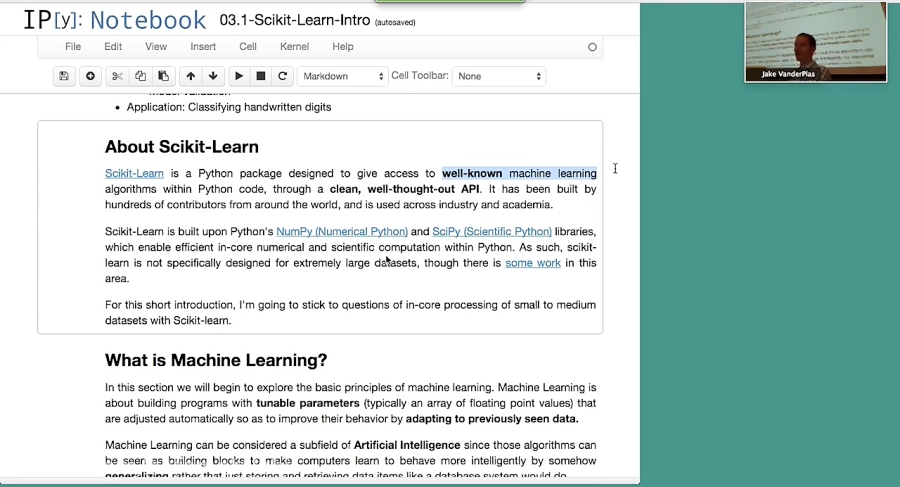This screenshot has height=487, width=900.
Task: Move the selected cell up with the up arrow
Action: tap(191, 76)
